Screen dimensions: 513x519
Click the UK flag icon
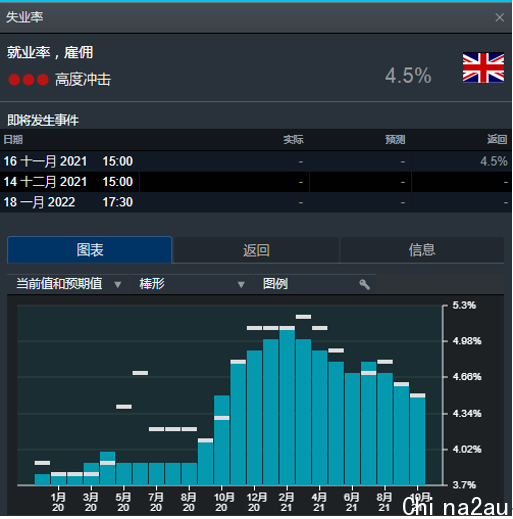click(x=483, y=68)
